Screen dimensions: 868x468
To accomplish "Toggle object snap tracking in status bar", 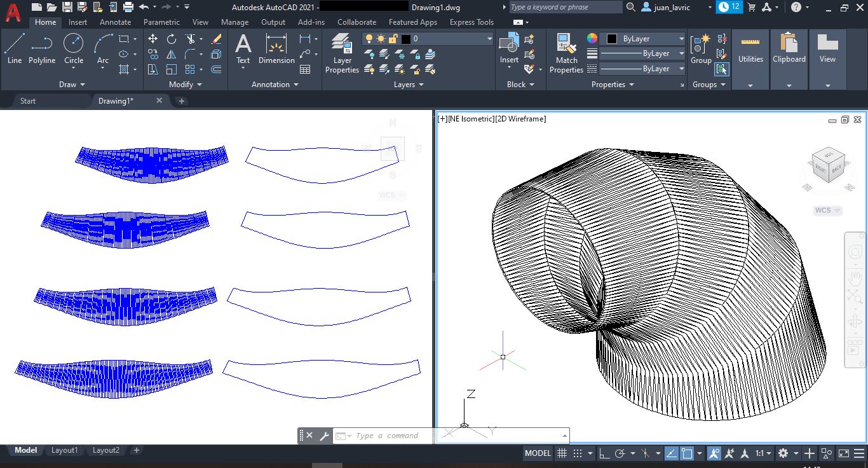I will (x=672, y=453).
